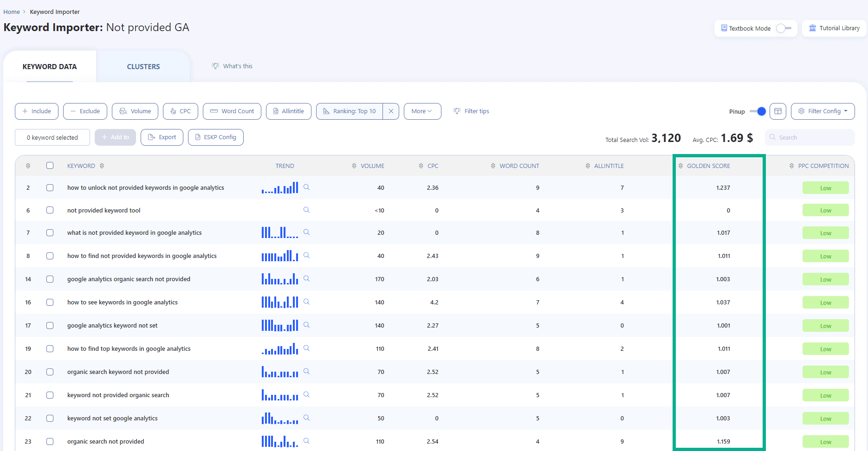Viewport: 868px width, 451px height.
Task: Switch to the Clusters tab
Action: tap(143, 67)
